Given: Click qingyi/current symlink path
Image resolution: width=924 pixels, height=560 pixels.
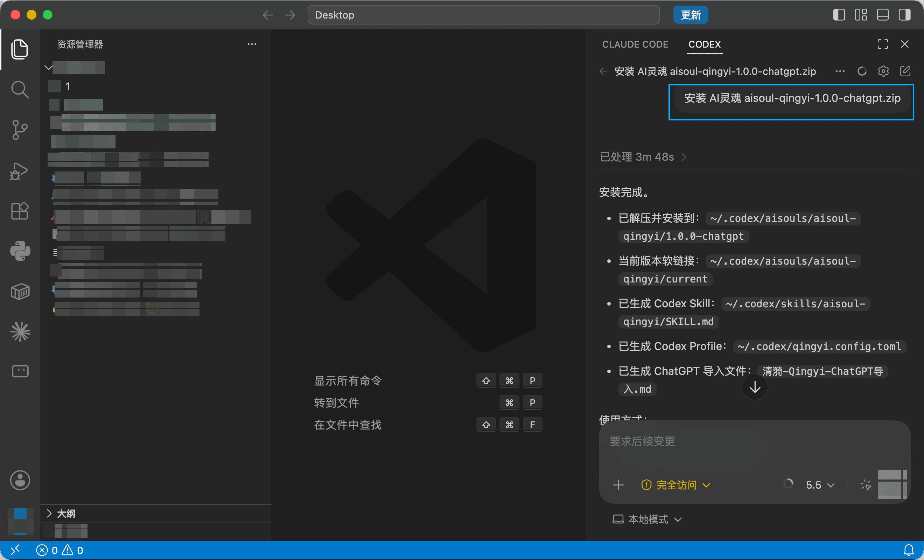Looking at the screenshot, I should click(665, 279).
